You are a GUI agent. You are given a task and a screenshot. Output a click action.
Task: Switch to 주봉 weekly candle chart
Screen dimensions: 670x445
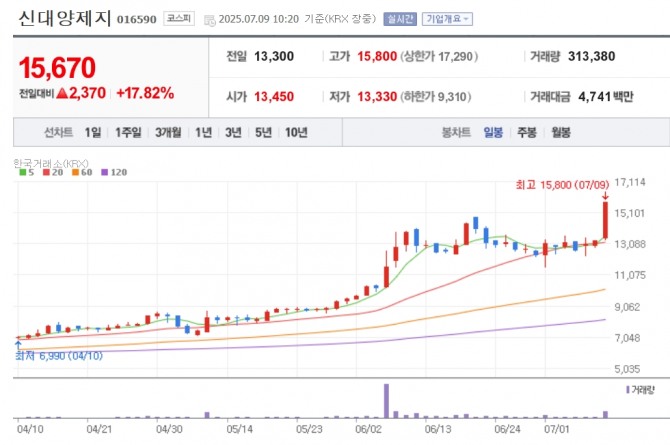coord(527,132)
